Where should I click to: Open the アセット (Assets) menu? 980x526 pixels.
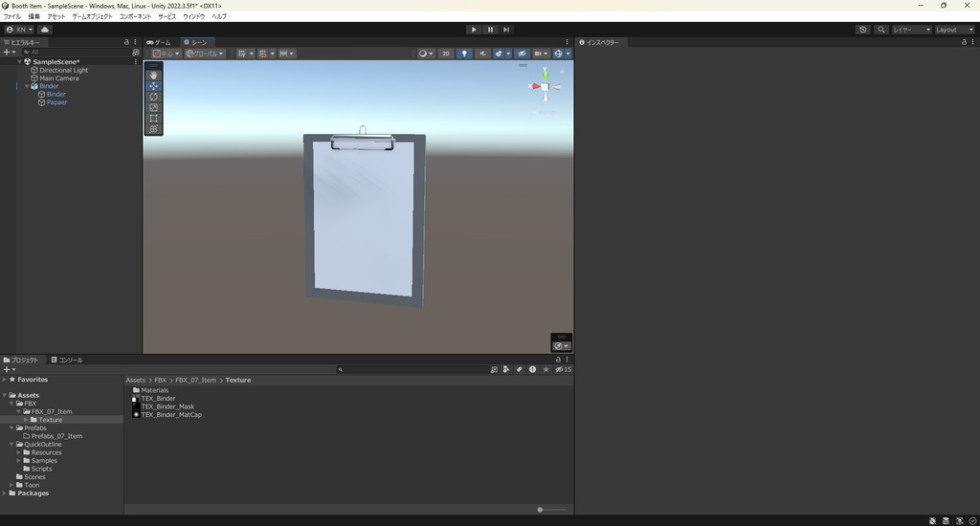point(56,16)
